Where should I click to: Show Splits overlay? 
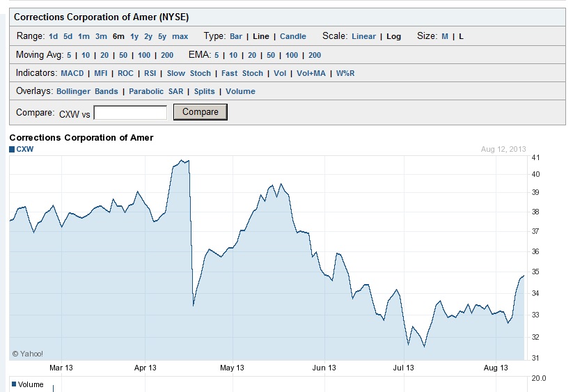204,91
